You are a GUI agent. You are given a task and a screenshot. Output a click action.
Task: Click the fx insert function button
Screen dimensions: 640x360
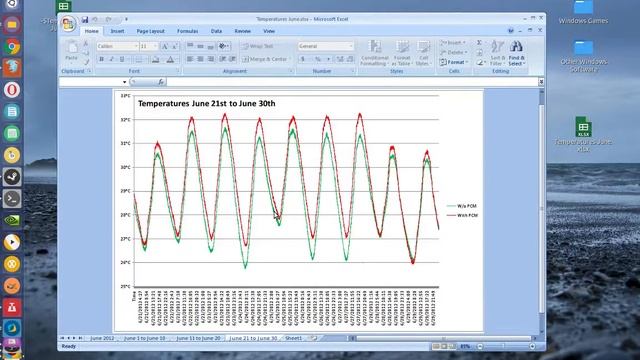tap(161, 82)
